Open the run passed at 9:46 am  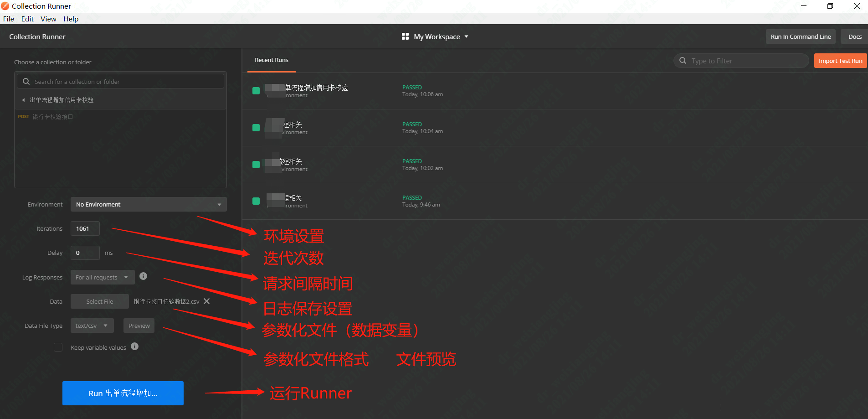[555, 201]
